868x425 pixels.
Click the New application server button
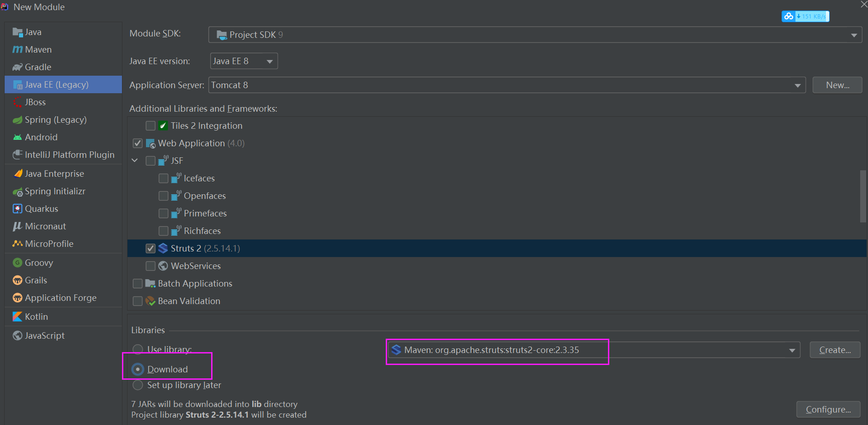point(837,85)
